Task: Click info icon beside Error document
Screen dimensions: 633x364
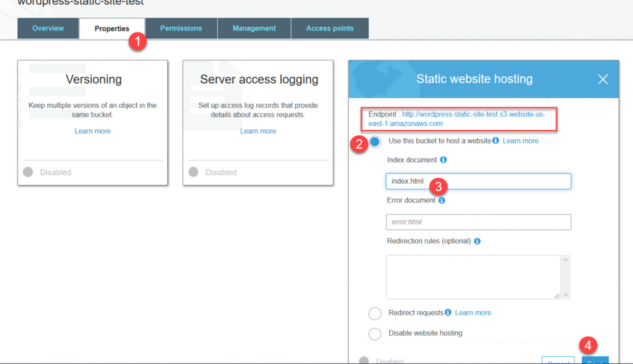Action: [442, 200]
